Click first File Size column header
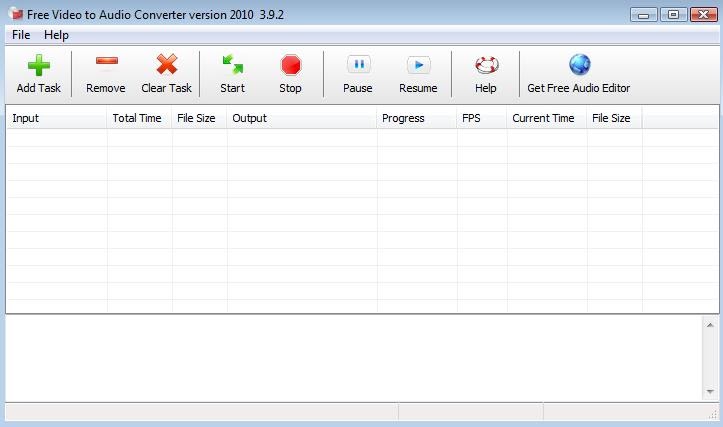This screenshot has width=723, height=427. click(x=199, y=118)
